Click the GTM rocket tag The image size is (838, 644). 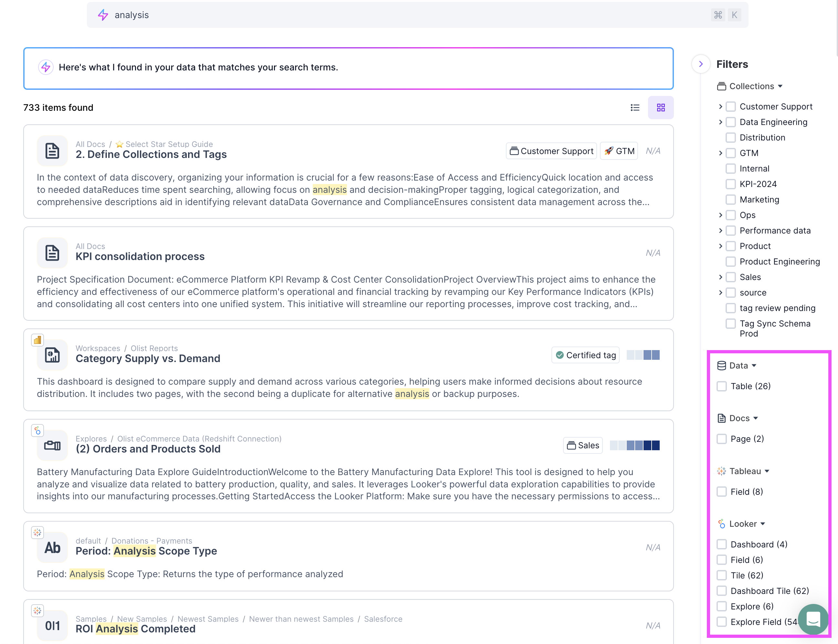pos(619,151)
